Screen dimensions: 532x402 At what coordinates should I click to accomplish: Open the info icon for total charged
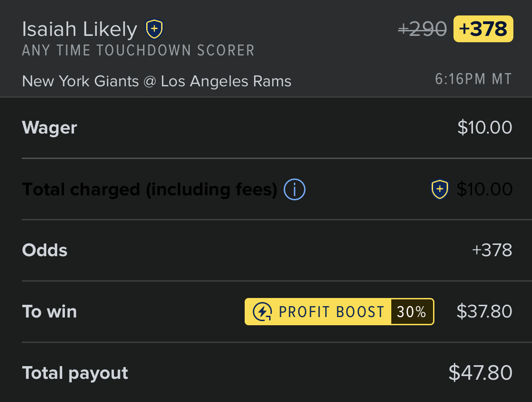(x=295, y=189)
